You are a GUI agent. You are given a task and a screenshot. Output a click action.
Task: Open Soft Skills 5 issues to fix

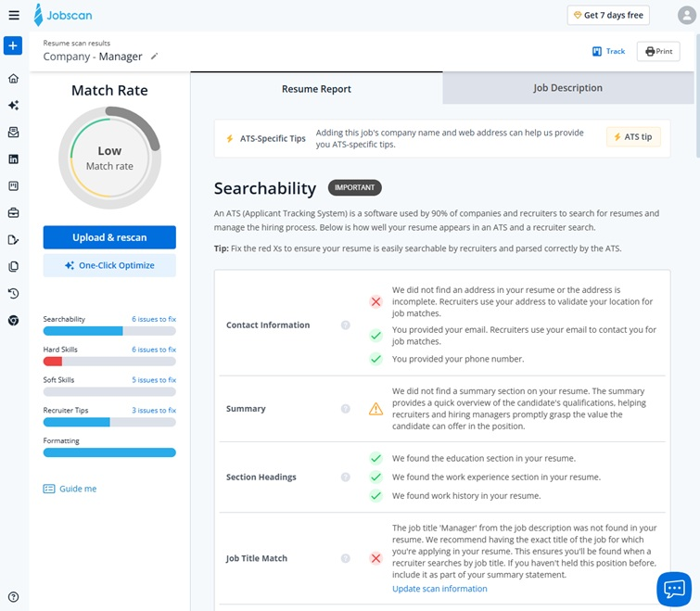(154, 380)
